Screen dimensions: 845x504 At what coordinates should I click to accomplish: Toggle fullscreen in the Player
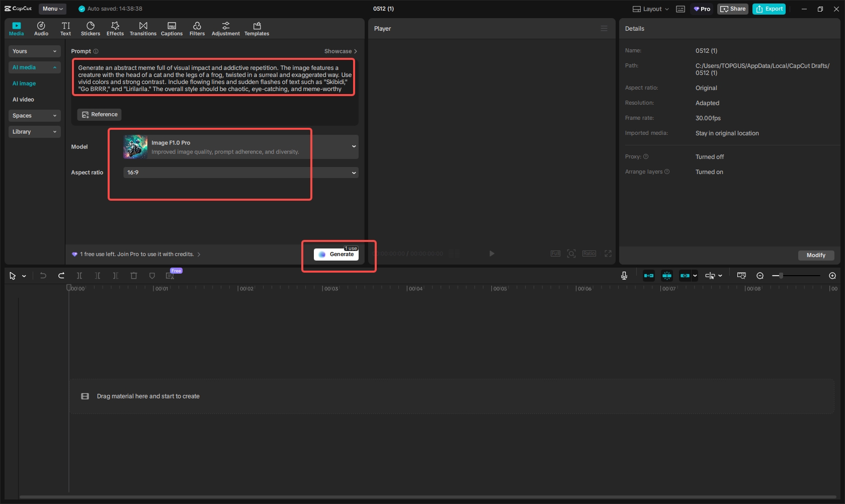tap(608, 254)
